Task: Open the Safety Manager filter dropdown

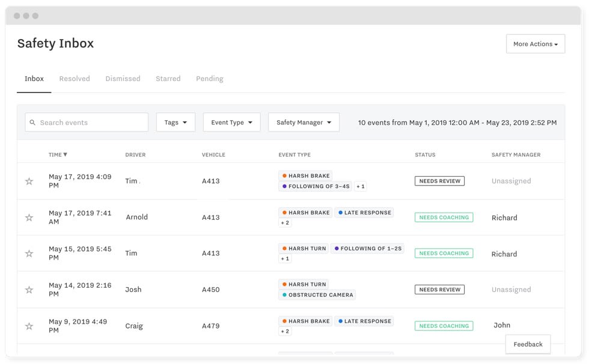Action: [304, 123]
